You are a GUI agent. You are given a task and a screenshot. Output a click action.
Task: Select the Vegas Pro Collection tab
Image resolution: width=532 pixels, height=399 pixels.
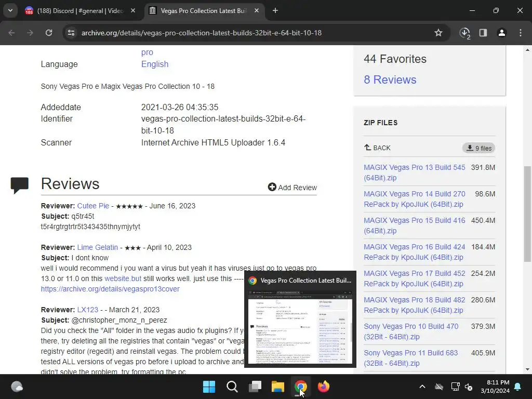click(204, 11)
